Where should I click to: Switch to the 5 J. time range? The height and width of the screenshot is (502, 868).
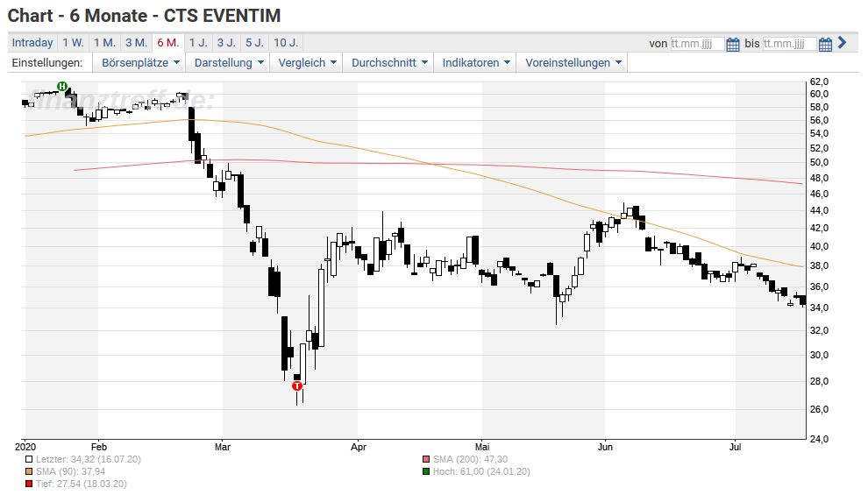coord(254,43)
